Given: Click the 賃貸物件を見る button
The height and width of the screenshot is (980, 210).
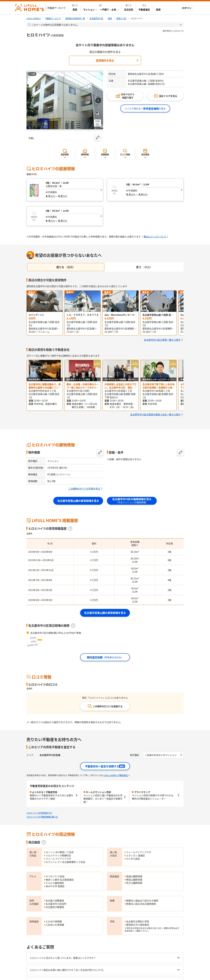Looking at the screenshot, I should click(105, 60).
